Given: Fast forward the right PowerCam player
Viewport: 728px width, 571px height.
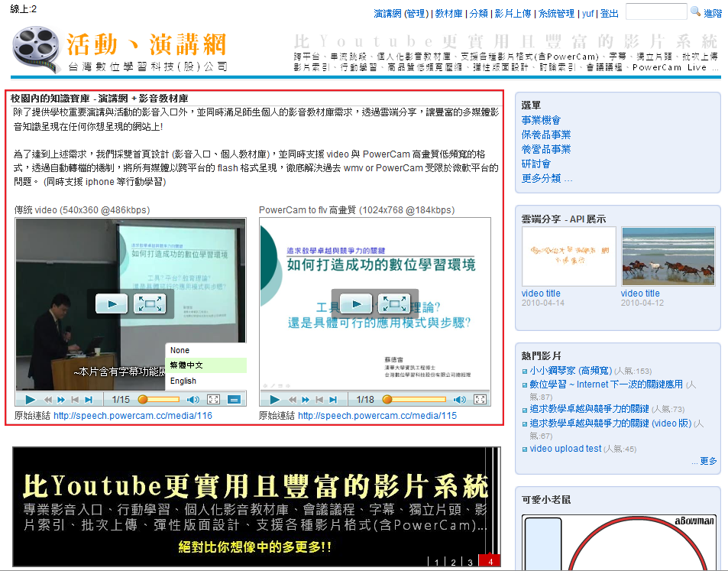Looking at the screenshot, I should coord(306,400).
